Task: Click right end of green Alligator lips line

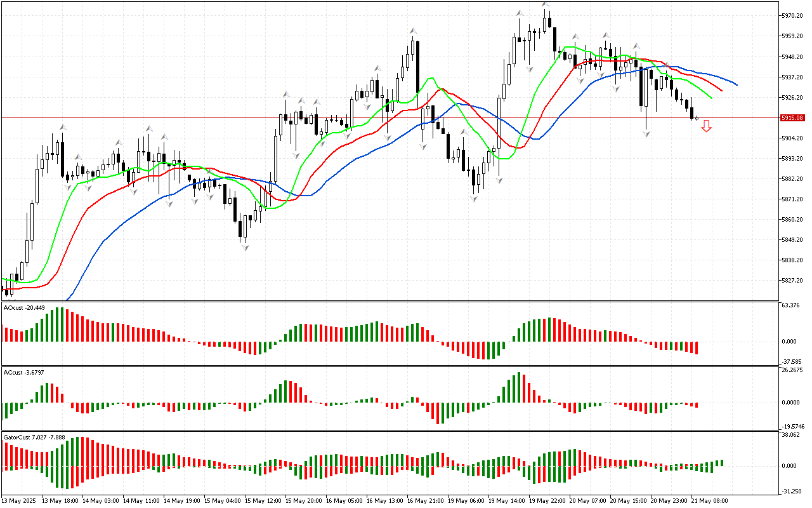Action: [x=712, y=98]
